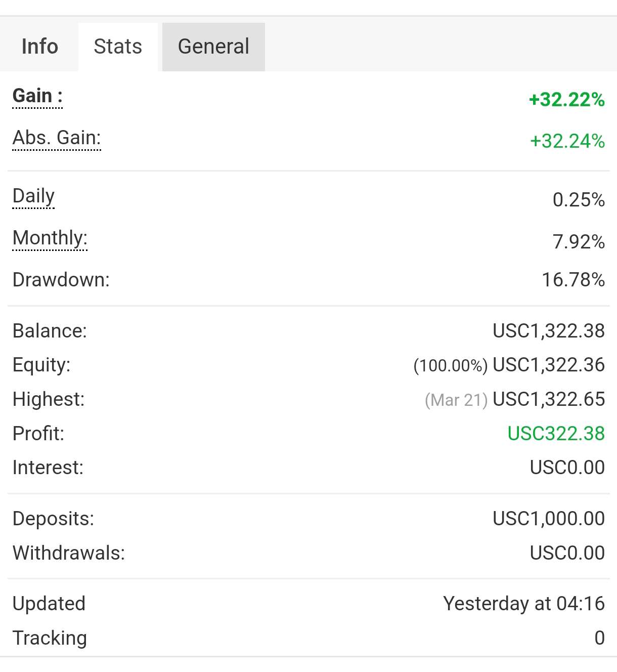Screen dimensions: 617x672
Task: Click the Monthly label
Action: click(50, 238)
